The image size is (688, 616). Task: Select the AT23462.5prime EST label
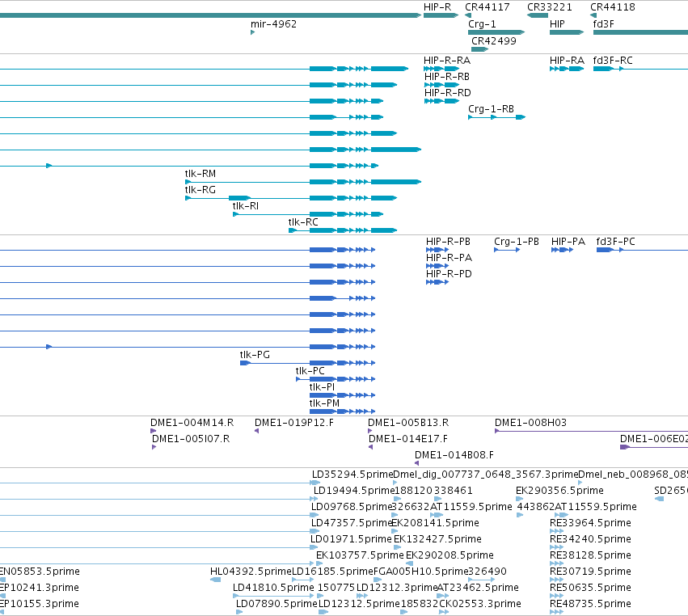pos(478,588)
